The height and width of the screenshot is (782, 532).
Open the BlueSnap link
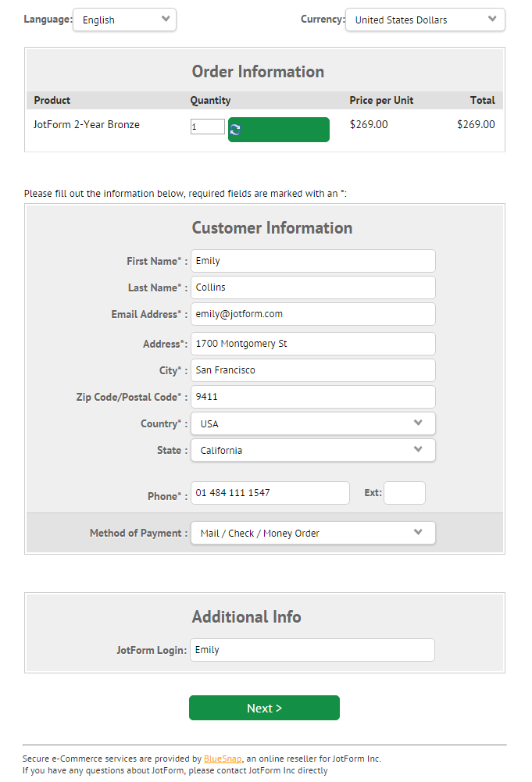coord(223,759)
